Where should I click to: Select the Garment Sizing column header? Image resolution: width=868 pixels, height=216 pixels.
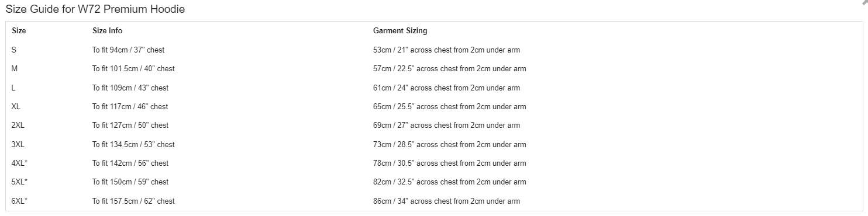(x=400, y=30)
